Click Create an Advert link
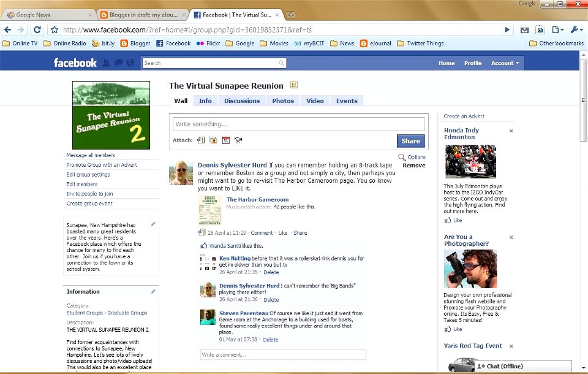The width and height of the screenshot is (588, 374). [464, 116]
